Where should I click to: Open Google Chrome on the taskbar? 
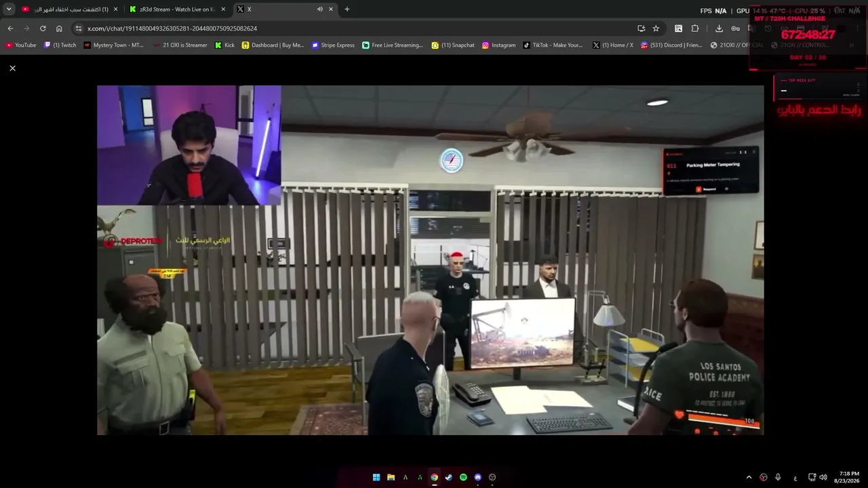coord(435,477)
